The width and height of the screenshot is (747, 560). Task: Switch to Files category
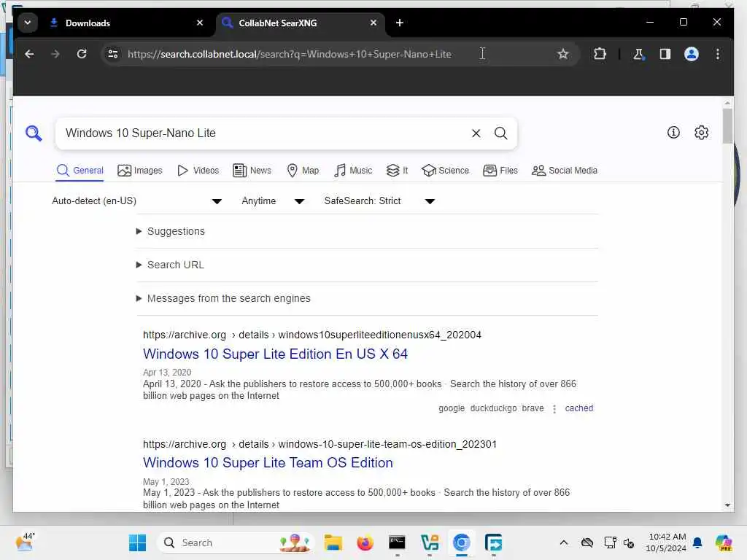pyautogui.click(x=500, y=171)
